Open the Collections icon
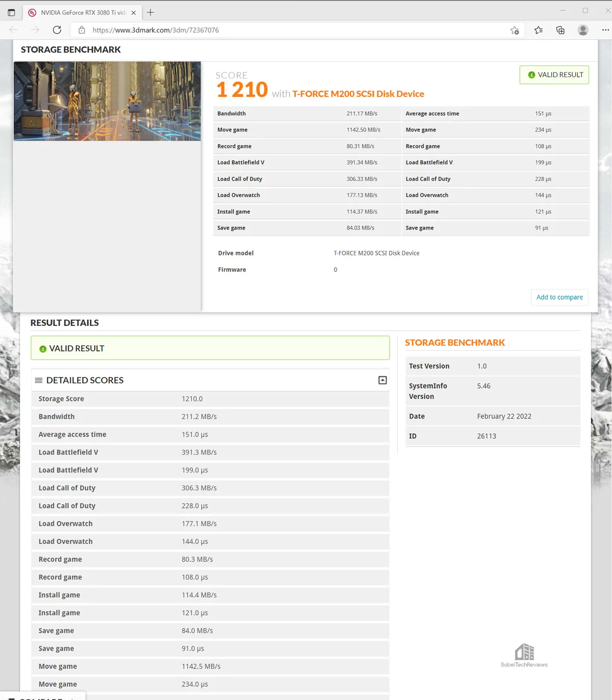 tap(560, 30)
